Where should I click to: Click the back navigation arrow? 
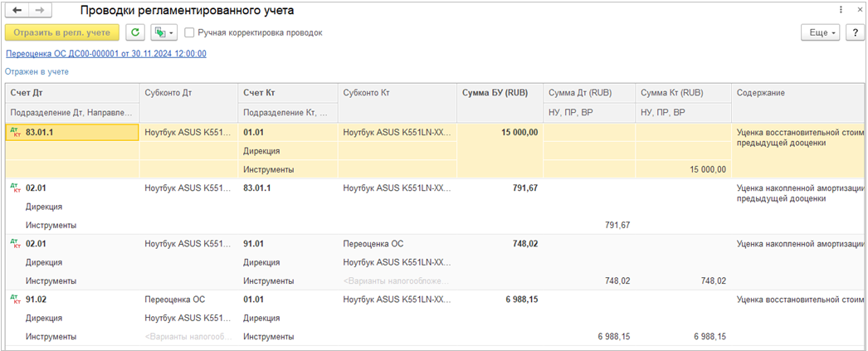(x=17, y=11)
